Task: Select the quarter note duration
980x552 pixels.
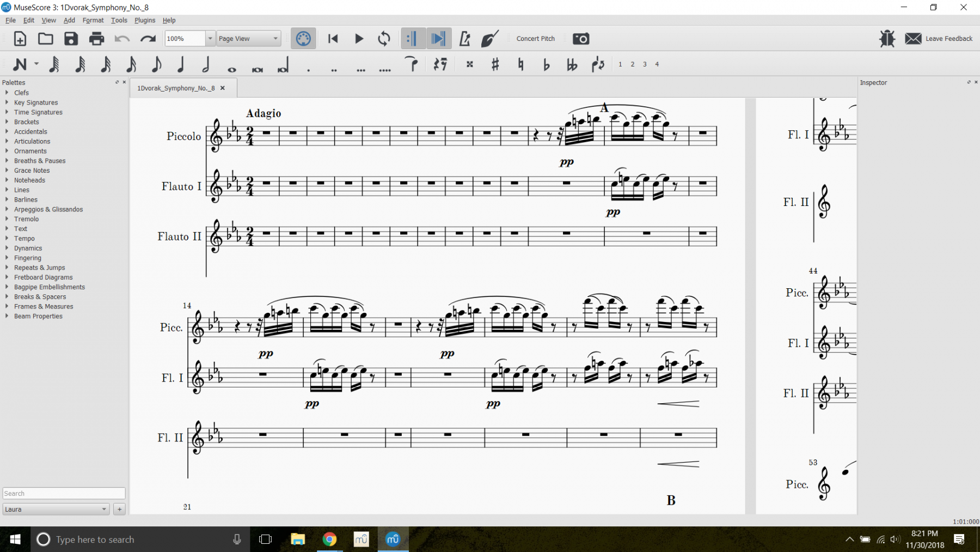Action: [180, 64]
